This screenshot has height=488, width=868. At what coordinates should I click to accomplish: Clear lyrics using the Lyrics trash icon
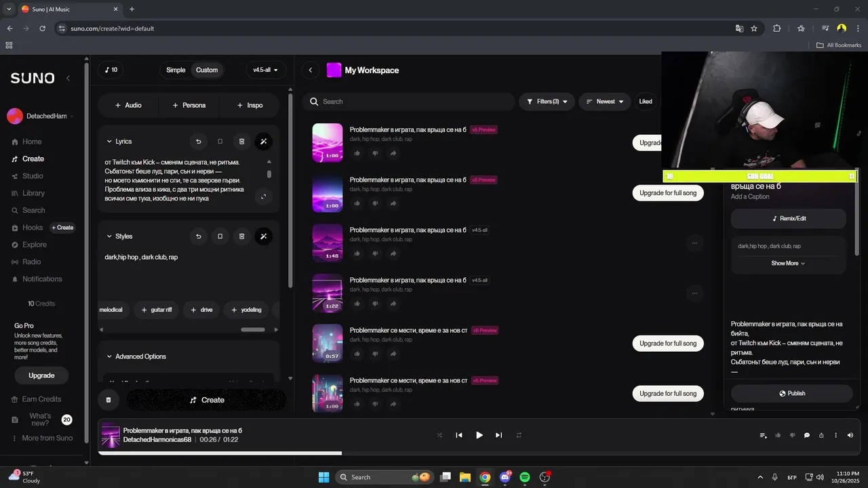tap(241, 142)
